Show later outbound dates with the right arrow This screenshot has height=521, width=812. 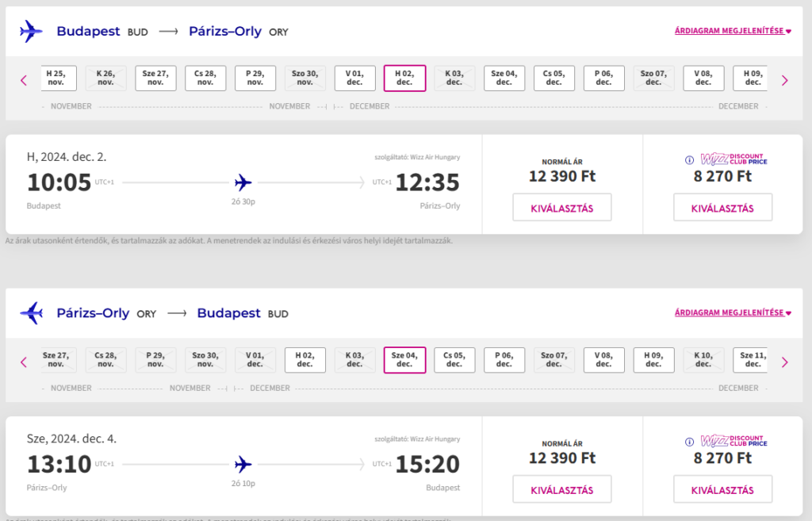(784, 80)
